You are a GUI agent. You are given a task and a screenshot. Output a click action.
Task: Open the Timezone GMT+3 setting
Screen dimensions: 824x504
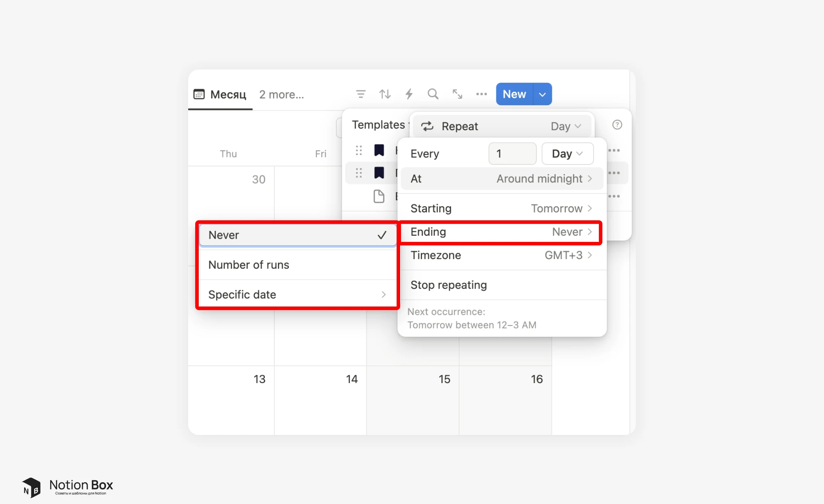(x=501, y=256)
